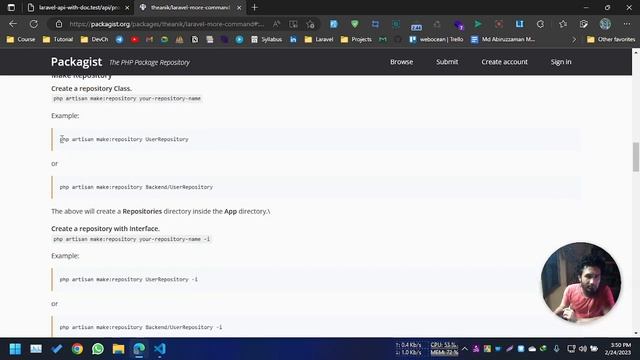Click 'Create a repository with Interface.' heading
The image size is (640, 360).
pos(105,229)
